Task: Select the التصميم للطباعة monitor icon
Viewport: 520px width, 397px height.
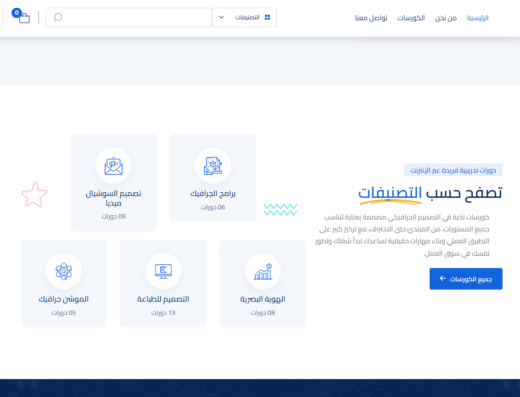Action: tap(163, 271)
